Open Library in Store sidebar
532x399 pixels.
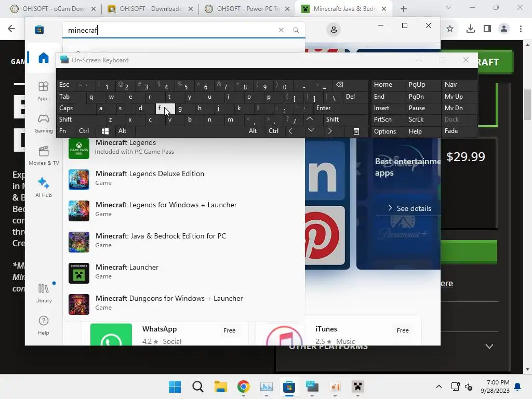[44, 294]
